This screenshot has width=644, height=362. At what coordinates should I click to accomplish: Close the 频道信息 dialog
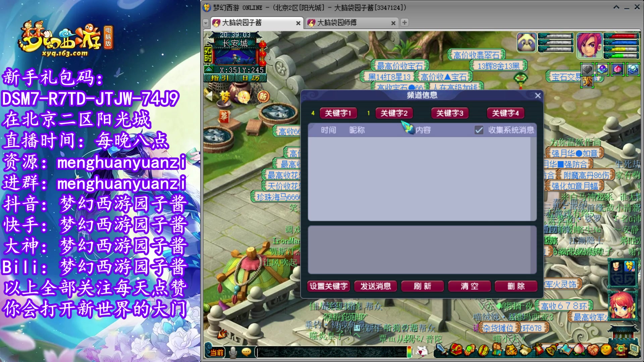tap(538, 96)
